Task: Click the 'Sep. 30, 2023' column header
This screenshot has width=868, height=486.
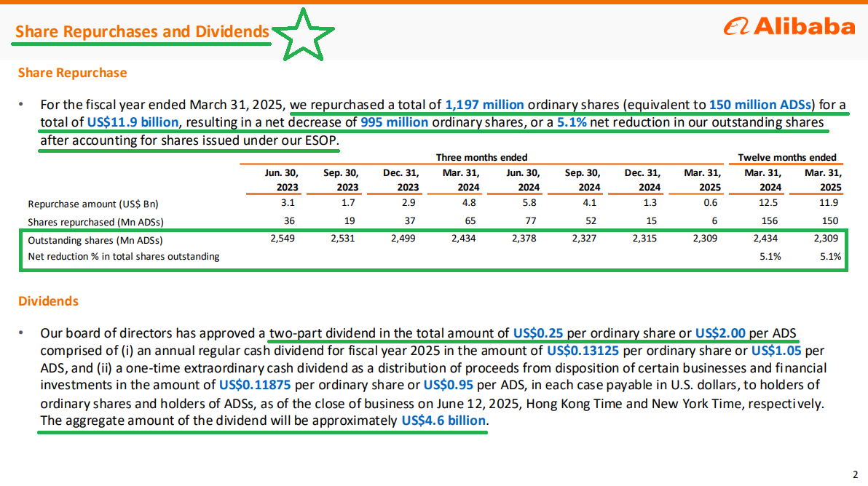Action: point(341,180)
